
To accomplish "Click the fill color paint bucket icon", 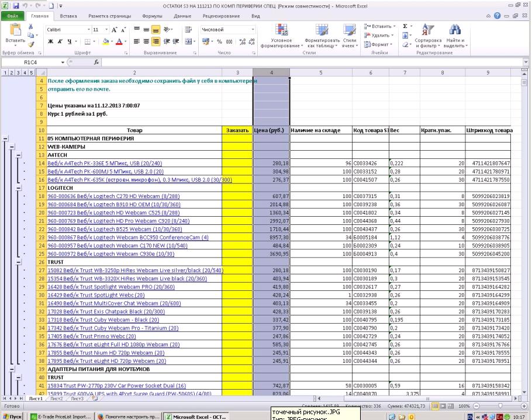I will tap(105, 41).
